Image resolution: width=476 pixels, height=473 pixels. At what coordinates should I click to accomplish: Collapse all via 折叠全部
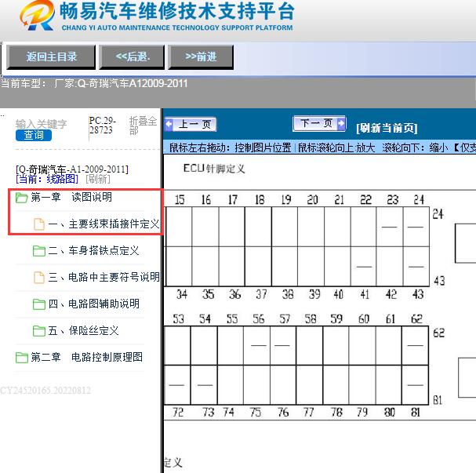[x=143, y=126]
